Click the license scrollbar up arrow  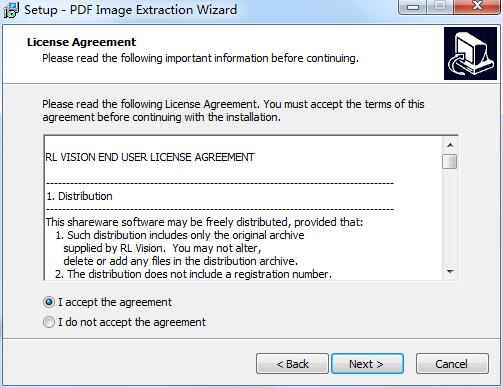[x=450, y=145]
